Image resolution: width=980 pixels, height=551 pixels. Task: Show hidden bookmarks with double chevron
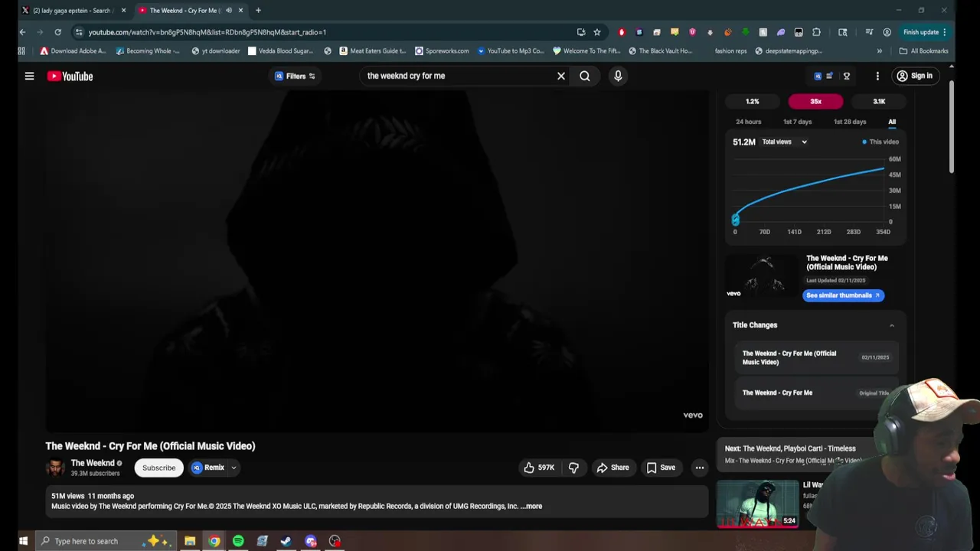[879, 51]
